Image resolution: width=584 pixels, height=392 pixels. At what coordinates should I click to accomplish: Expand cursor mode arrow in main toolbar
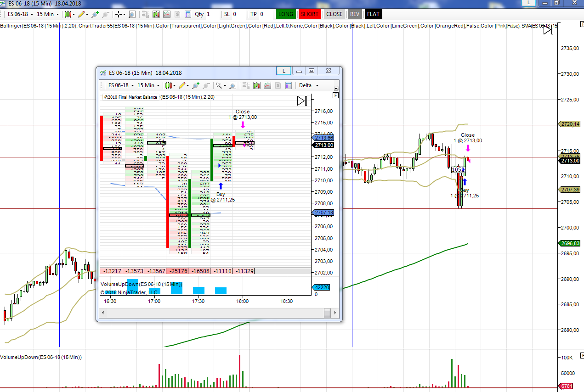pyautogui.click(x=124, y=14)
